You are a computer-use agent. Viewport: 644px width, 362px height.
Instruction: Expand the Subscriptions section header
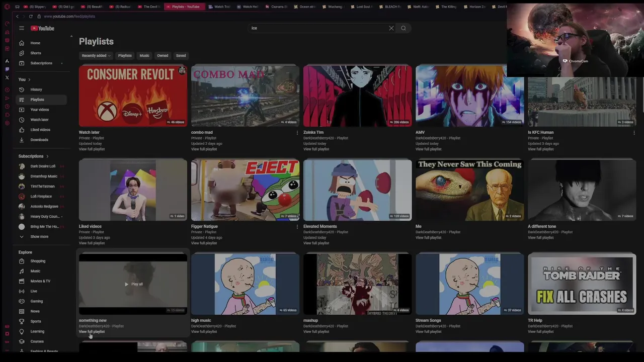click(34, 156)
